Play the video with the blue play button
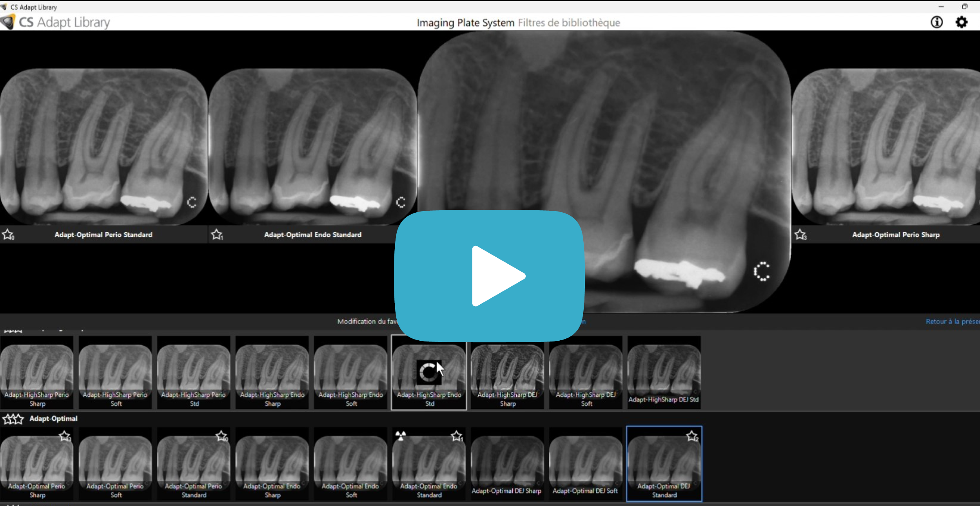The width and height of the screenshot is (980, 506). pyautogui.click(x=489, y=276)
